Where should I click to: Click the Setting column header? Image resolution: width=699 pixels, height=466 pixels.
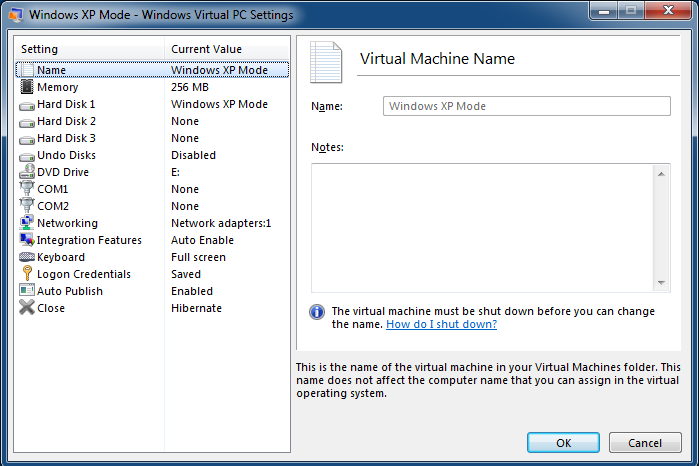coord(90,49)
